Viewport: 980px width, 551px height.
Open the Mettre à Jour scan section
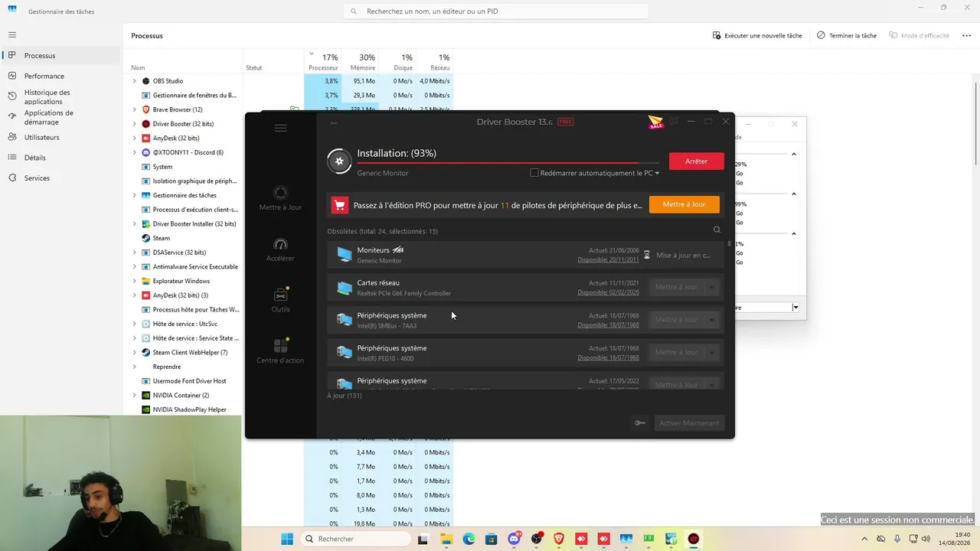coord(280,198)
